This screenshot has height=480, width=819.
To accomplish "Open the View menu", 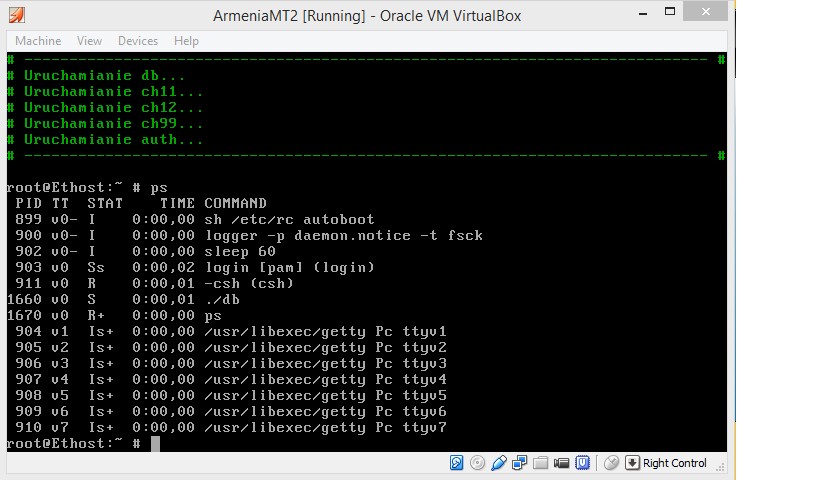I will click(x=89, y=41).
